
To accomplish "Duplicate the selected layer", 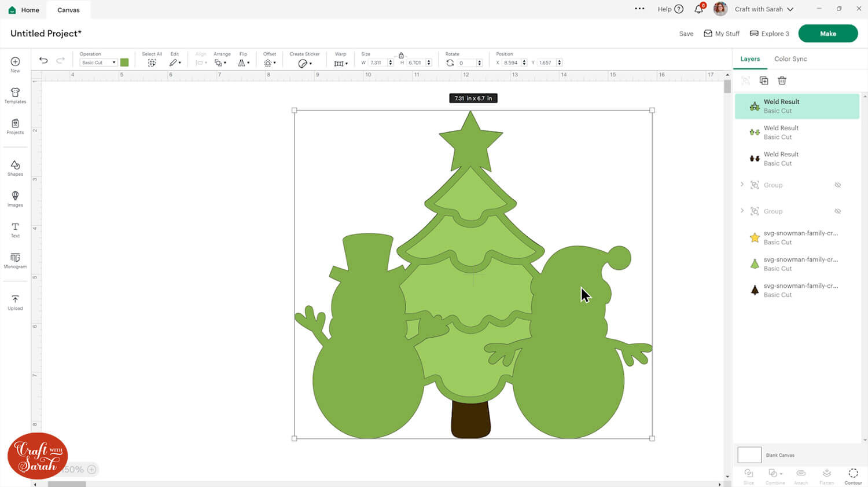I will click(x=764, y=80).
